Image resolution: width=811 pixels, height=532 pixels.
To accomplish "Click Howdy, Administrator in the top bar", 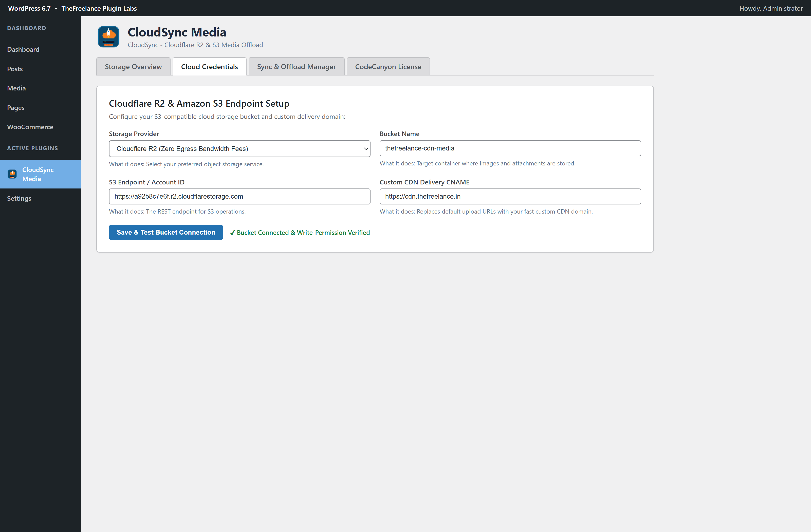I will [x=771, y=8].
